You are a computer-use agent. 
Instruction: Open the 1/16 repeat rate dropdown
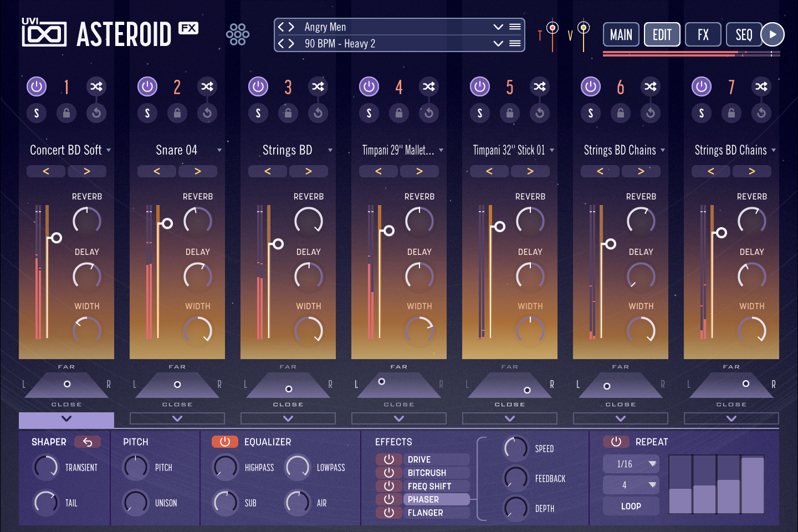631,464
